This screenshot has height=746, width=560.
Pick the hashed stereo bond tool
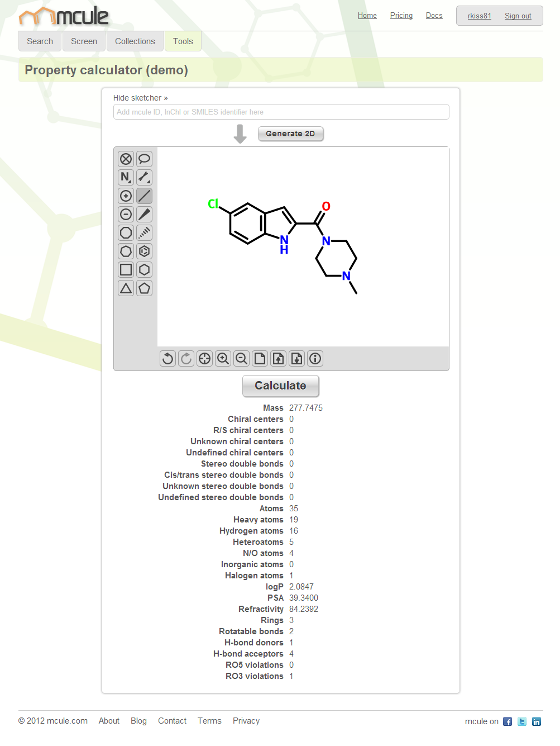144,233
